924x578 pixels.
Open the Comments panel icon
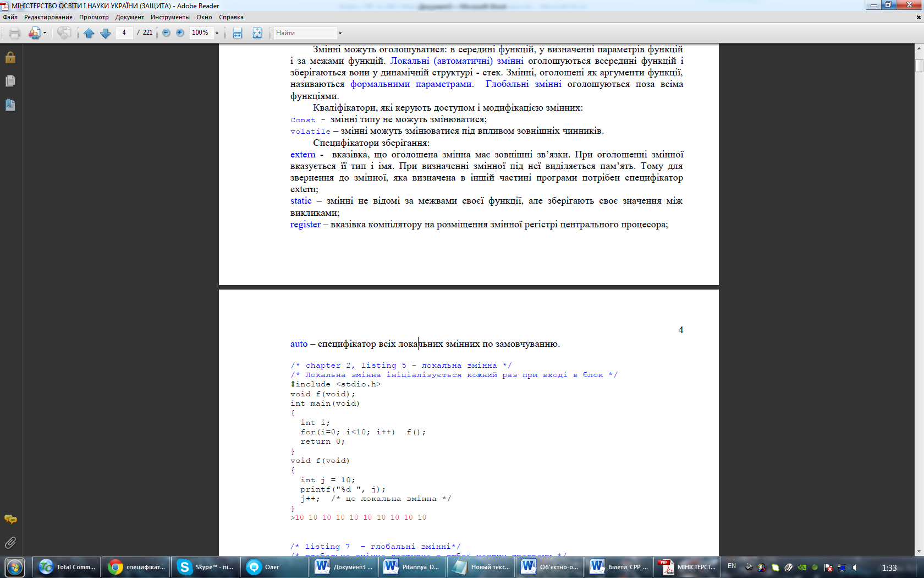pos(10,519)
